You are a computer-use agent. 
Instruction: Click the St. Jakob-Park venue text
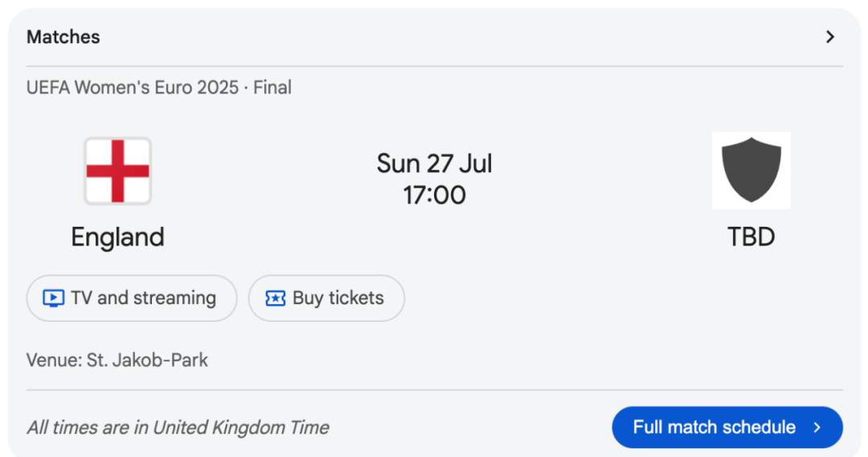[x=147, y=360]
